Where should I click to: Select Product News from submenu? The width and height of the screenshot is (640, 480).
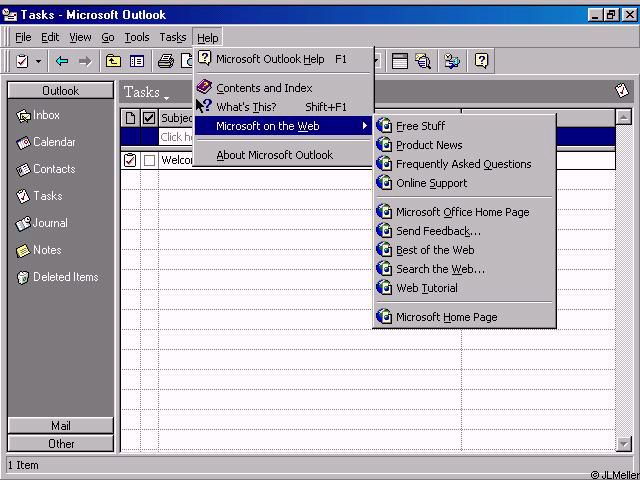coord(464,145)
